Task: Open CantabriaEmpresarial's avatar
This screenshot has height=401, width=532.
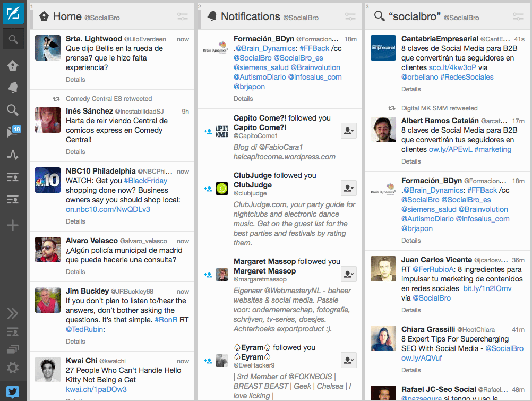Action: 383,48
